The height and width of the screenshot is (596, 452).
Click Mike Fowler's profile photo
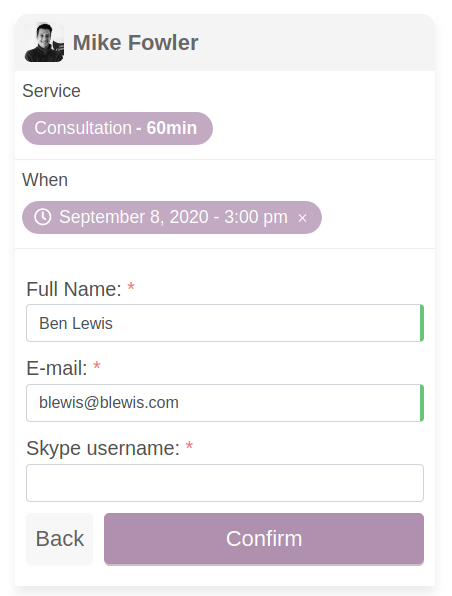(44, 42)
